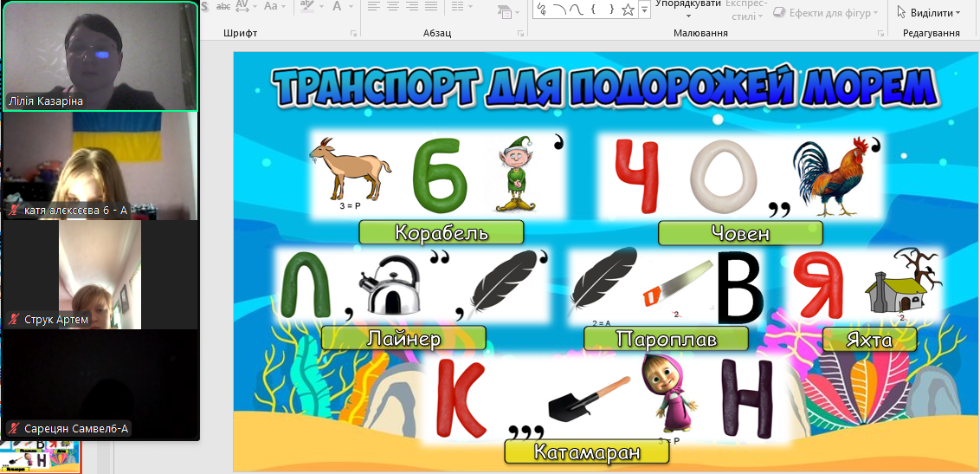The image size is (980, 474).
Task: Expand the shapes gallery More button
Action: click(644, 10)
